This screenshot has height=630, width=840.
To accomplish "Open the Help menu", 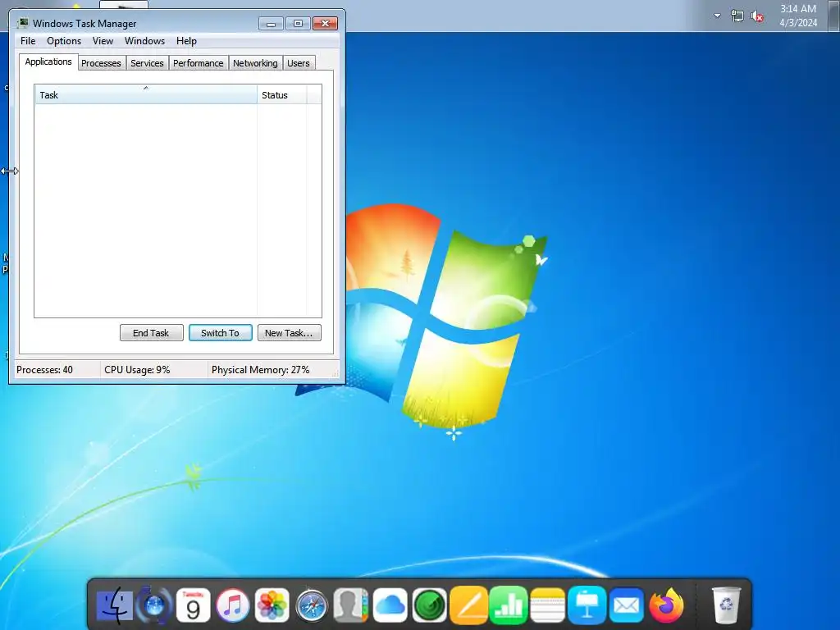I will [186, 41].
